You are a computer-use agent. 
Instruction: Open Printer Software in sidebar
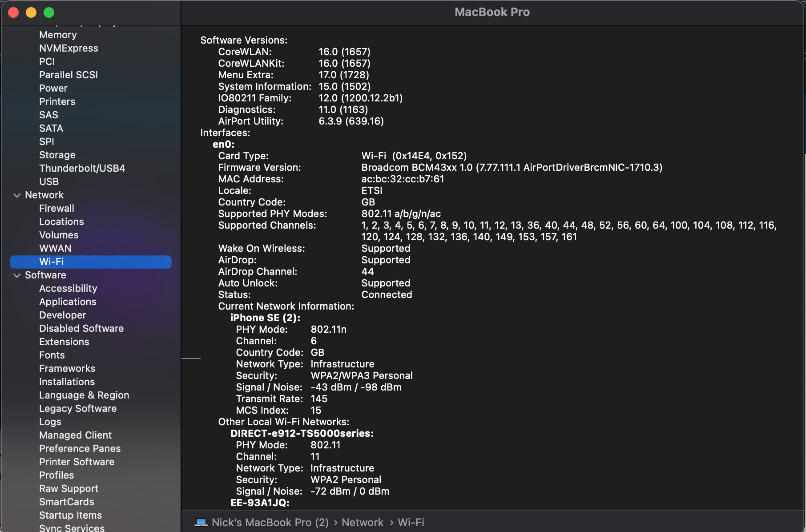point(77,462)
